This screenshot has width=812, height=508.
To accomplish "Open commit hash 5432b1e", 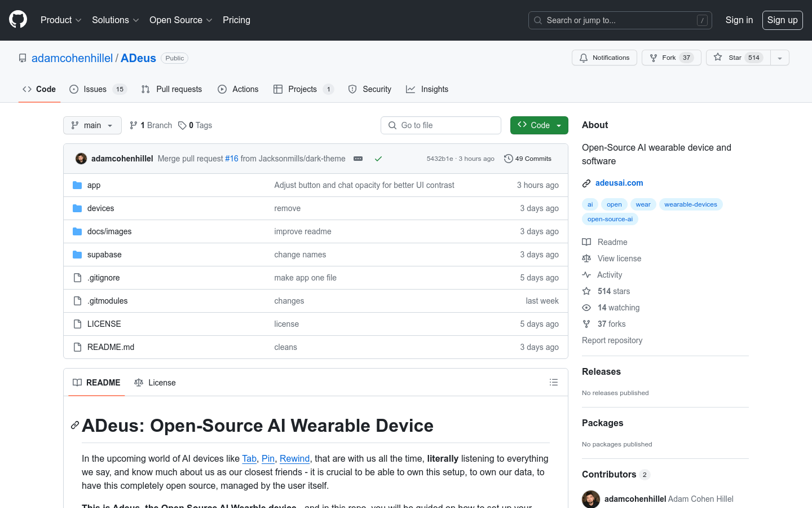I will [x=440, y=159].
